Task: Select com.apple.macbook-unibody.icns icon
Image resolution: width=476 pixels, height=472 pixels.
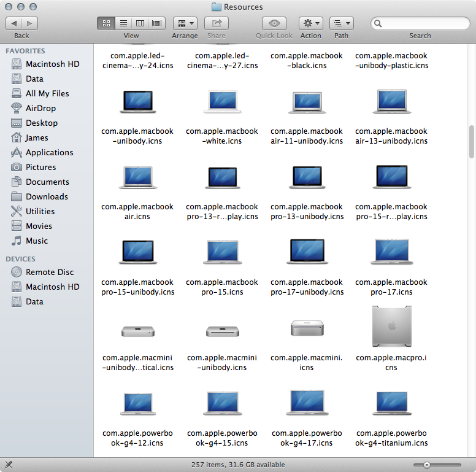Action: coord(138,101)
